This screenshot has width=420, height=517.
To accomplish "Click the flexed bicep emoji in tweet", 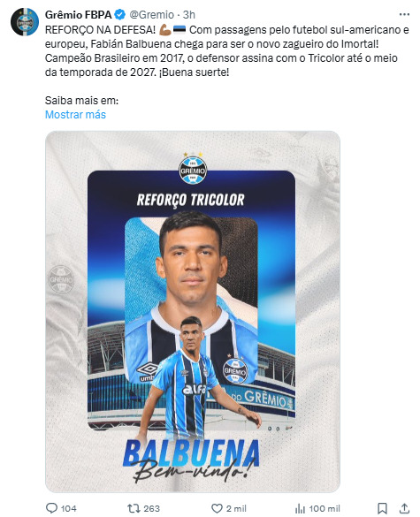I will point(165,30).
